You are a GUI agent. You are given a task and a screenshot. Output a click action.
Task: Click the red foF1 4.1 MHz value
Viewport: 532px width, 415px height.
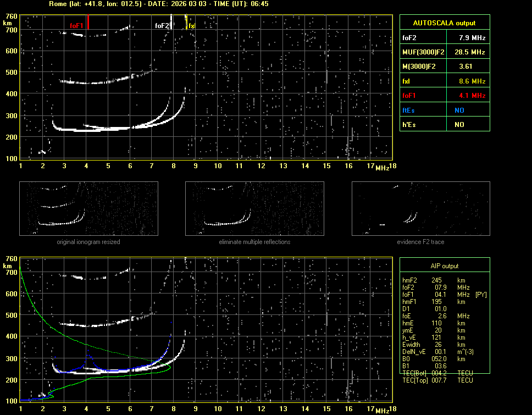472,96
